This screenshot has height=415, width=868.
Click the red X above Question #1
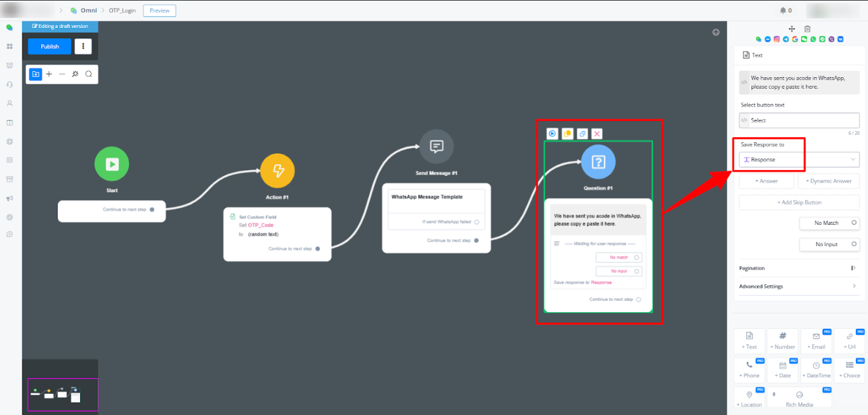(x=597, y=134)
